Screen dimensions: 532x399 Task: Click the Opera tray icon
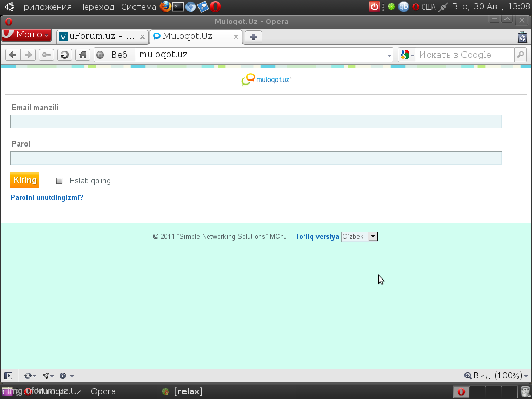coord(416,7)
